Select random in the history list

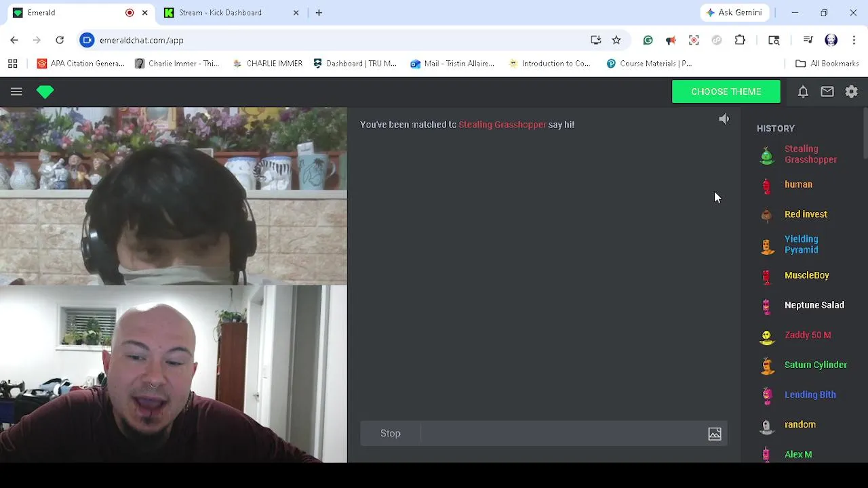pos(800,424)
